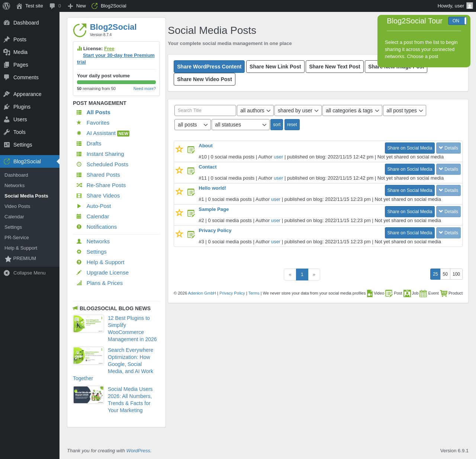Click the Plans & Prices chart icon

pos(79,283)
